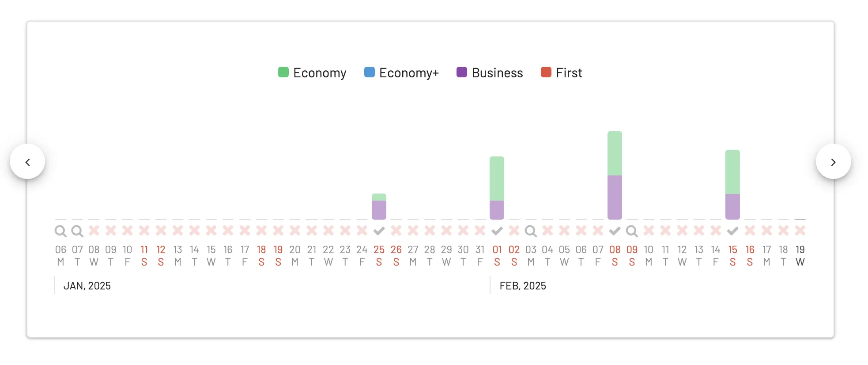
Task: Click the green Economy bar on February 08
Action: [x=615, y=153]
